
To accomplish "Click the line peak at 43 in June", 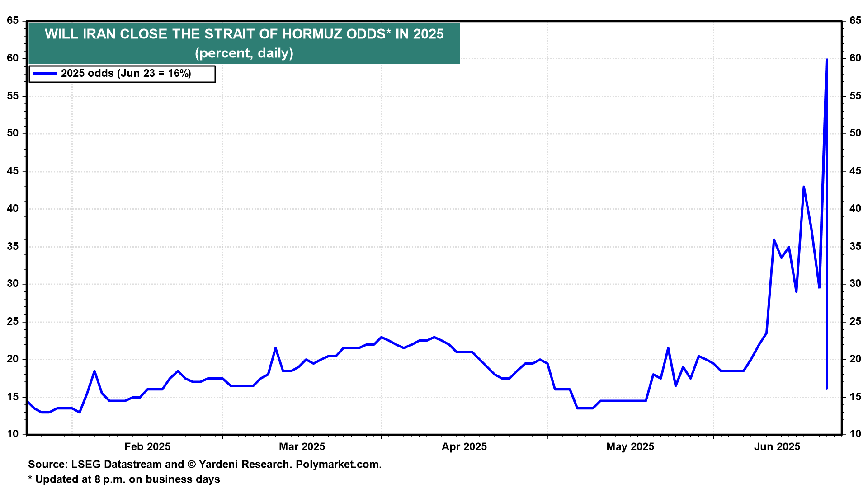I will [x=804, y=187].
